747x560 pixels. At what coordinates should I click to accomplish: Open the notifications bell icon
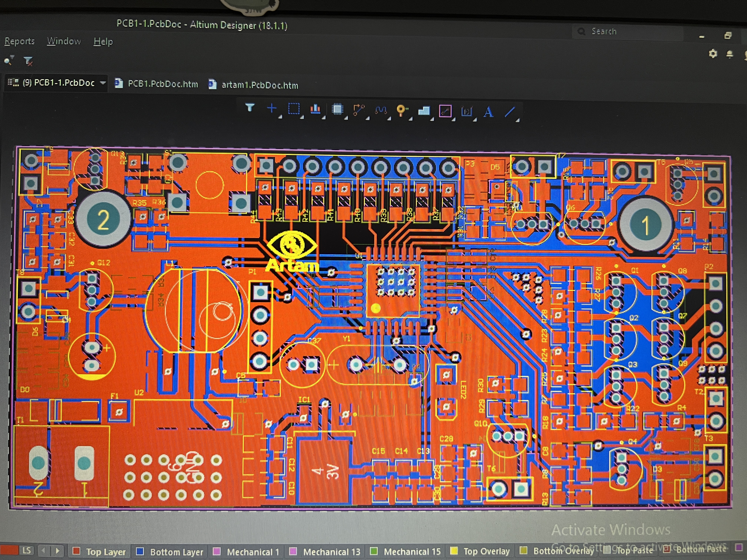pyautogui.click(x=730, y=54)
